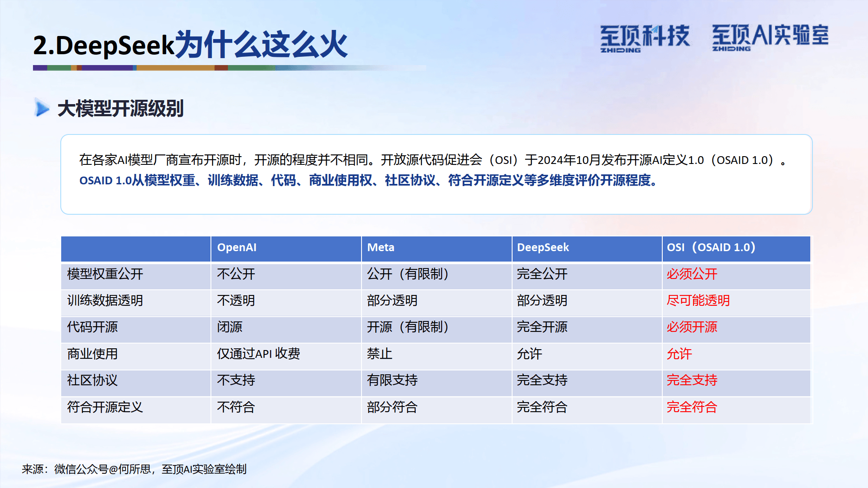Select the row label 模型权重公开

pos(105,274)
